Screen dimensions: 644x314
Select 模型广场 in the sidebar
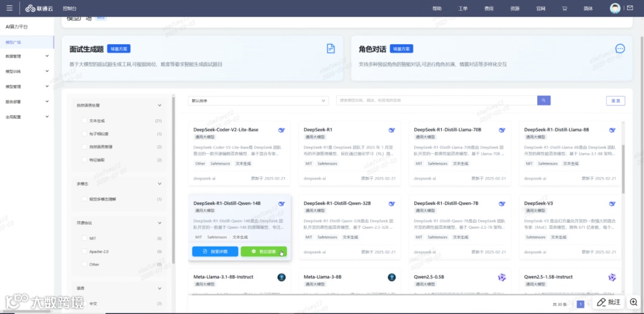(x=27, y=42)
